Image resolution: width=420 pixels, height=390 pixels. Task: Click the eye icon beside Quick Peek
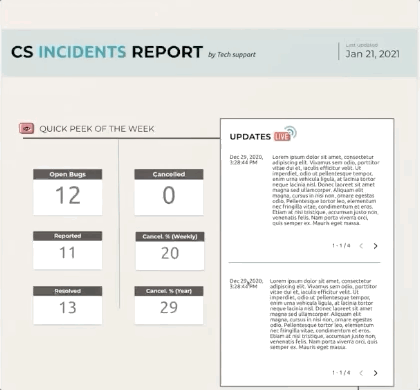point(27,128)
